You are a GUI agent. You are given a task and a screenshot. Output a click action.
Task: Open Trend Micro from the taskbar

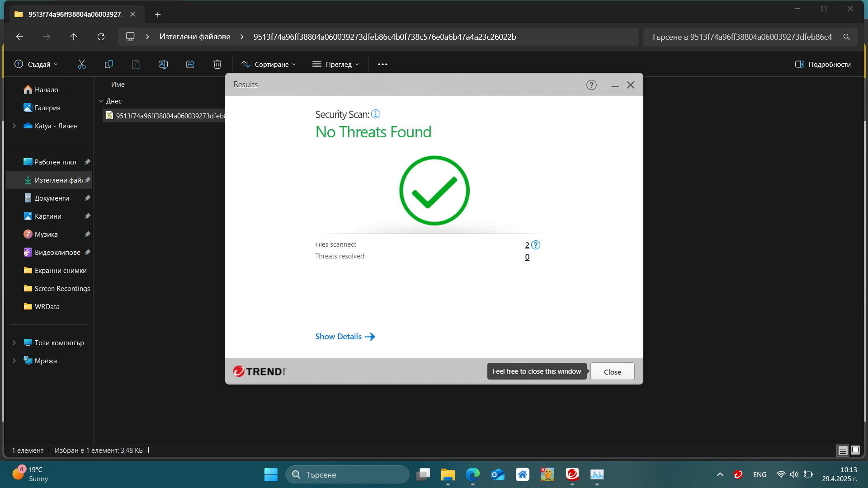[572, 474]
